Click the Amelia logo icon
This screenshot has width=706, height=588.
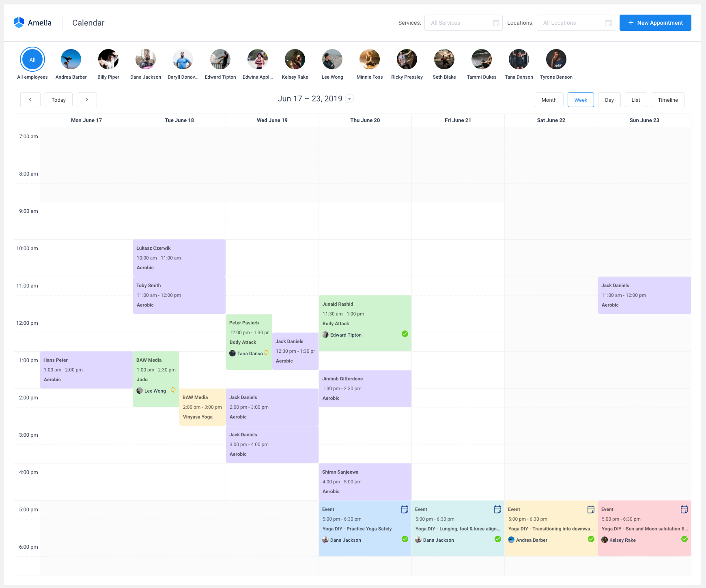click(18, 22)
